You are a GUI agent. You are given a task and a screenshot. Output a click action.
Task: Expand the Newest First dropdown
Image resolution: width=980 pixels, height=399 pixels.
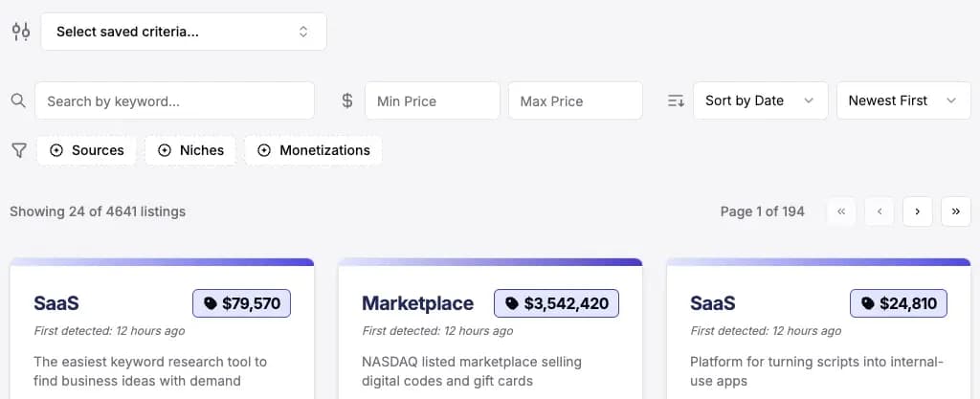click(903, 100)
